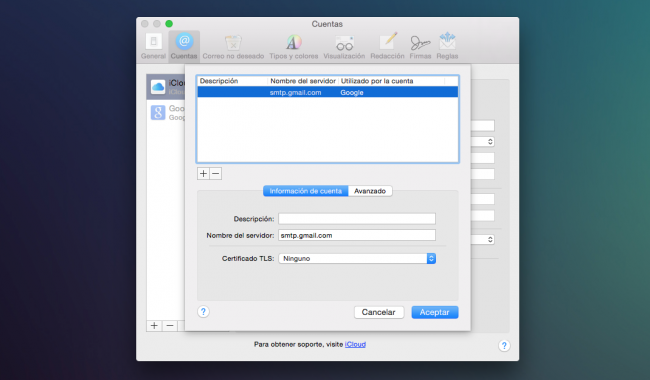Open help in the Cuentas window
This screenshot has width=650, height=380.
[504, 346]
